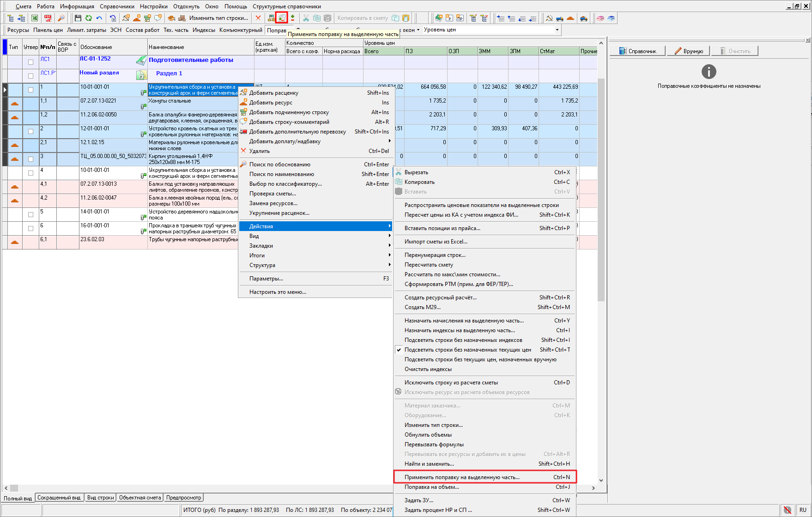
Task: Expand the Закладки submenu
Action: pos(315,246)
